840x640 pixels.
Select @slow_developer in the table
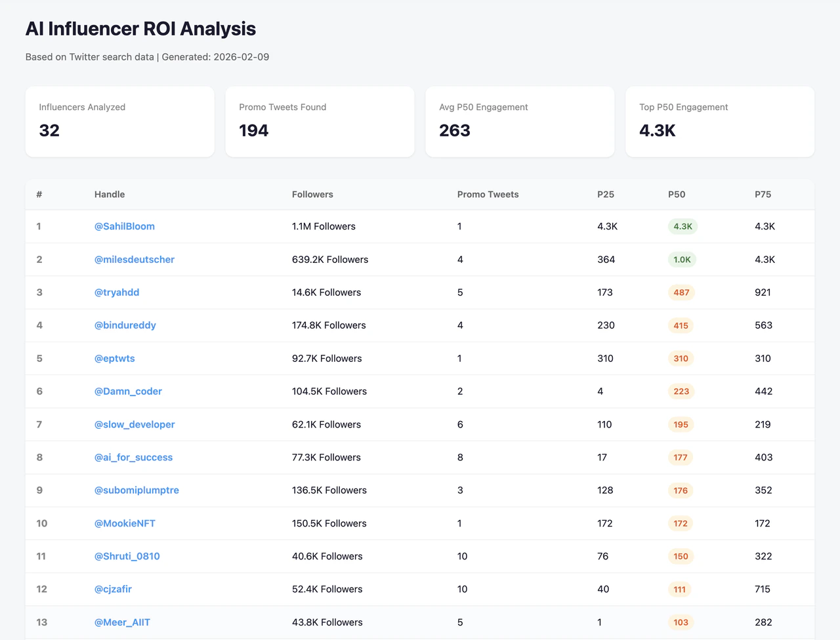click(x=135, y=424)
